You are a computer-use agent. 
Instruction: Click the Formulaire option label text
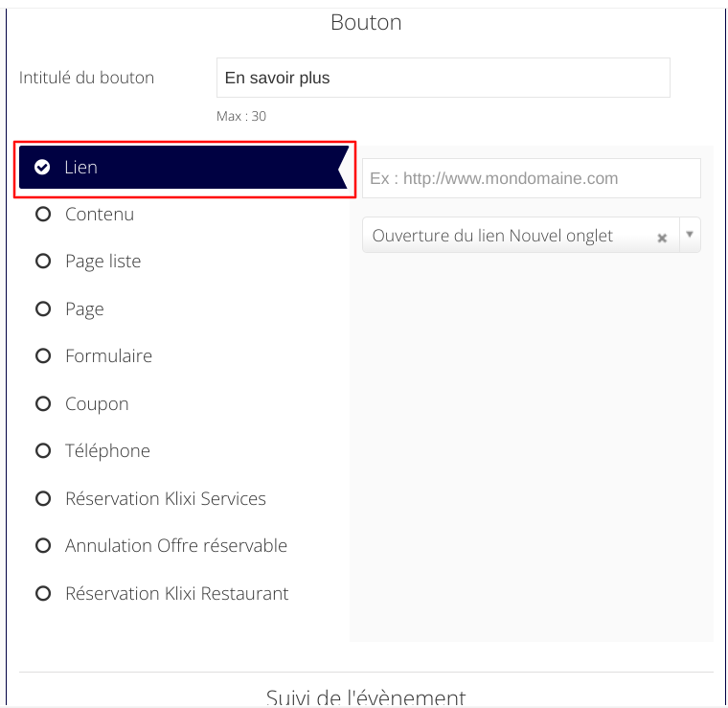[x=108, y=356]
